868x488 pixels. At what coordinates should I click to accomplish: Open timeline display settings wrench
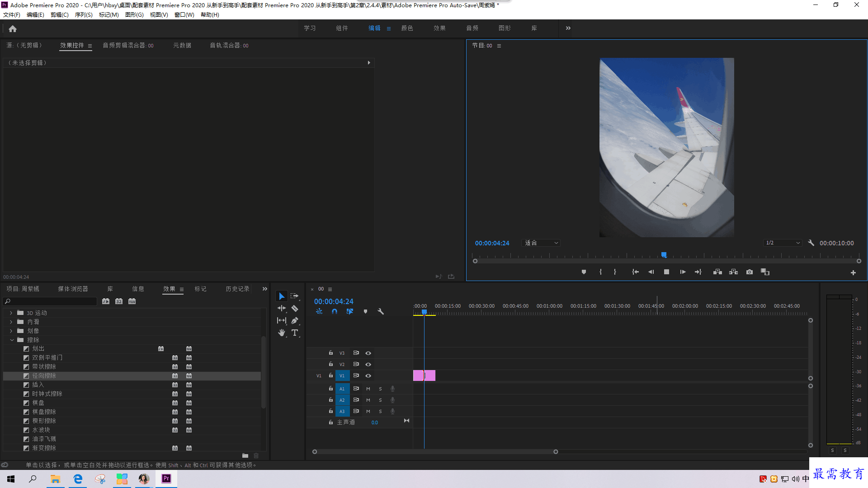[x=381, y=311]
